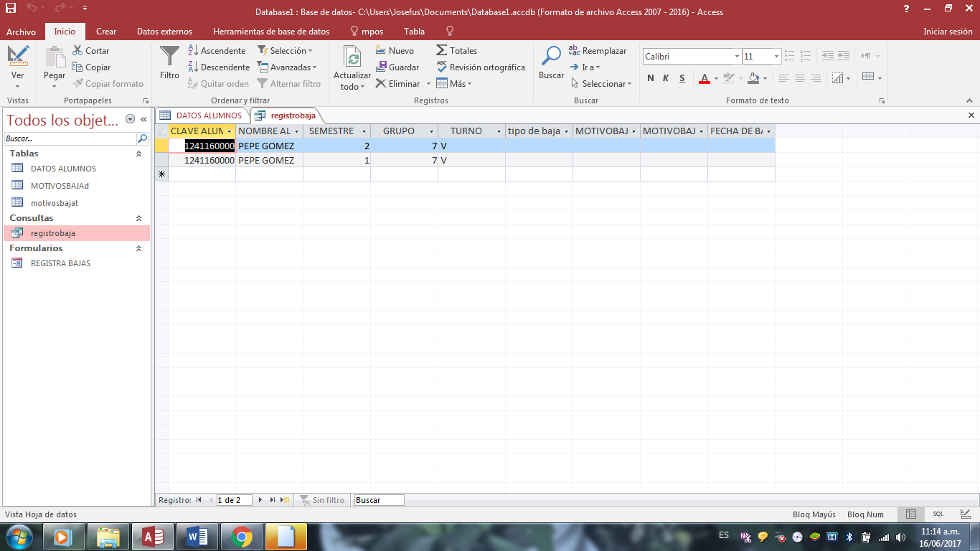980x551 pixels.
Task: Click the Buscar magnifying glass icon
Action: [551, 57]
